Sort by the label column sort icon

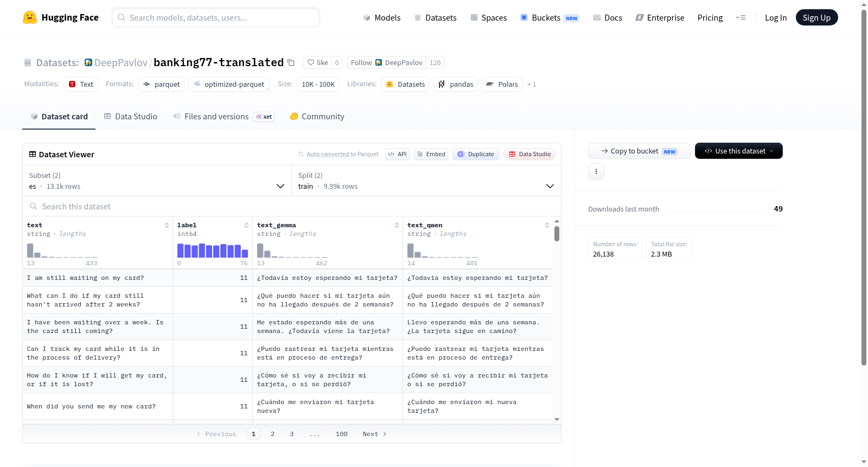(x=246, y=225)
